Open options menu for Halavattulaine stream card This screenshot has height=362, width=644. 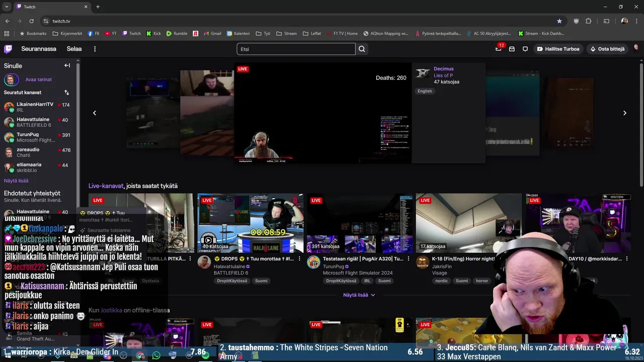(x=300, y=259)
